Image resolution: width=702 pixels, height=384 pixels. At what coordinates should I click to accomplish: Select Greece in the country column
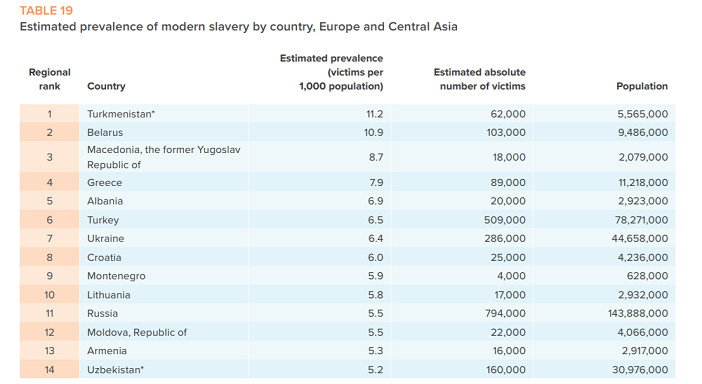[104, 183]
